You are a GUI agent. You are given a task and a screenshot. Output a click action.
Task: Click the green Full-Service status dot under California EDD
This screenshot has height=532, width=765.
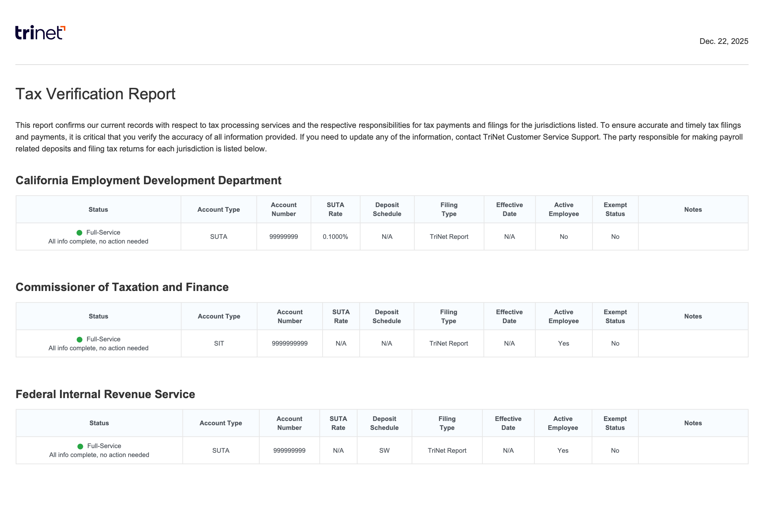point(79,232)
